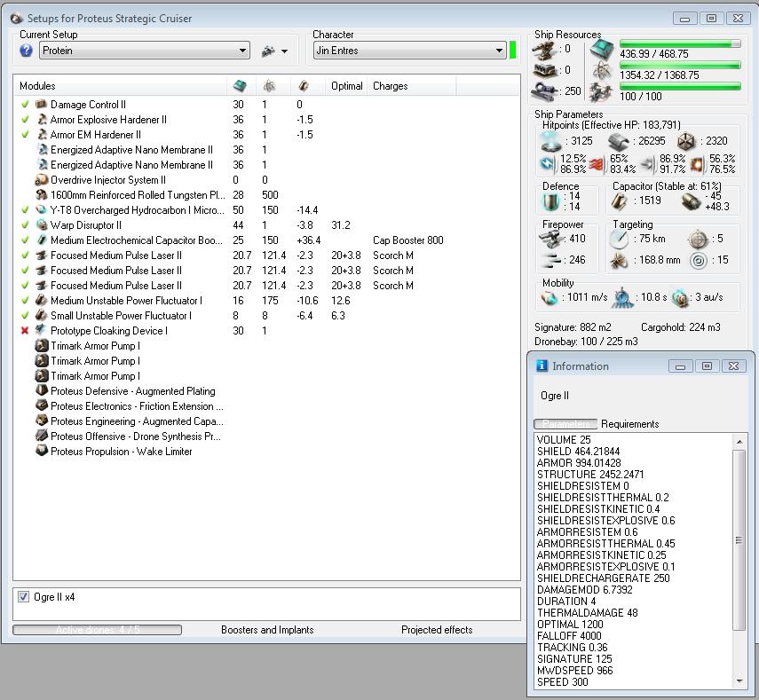Uncheck the Ogre II x4 drone checkbox
Viewport: 759px width, 700px height.
coord(23,597)
